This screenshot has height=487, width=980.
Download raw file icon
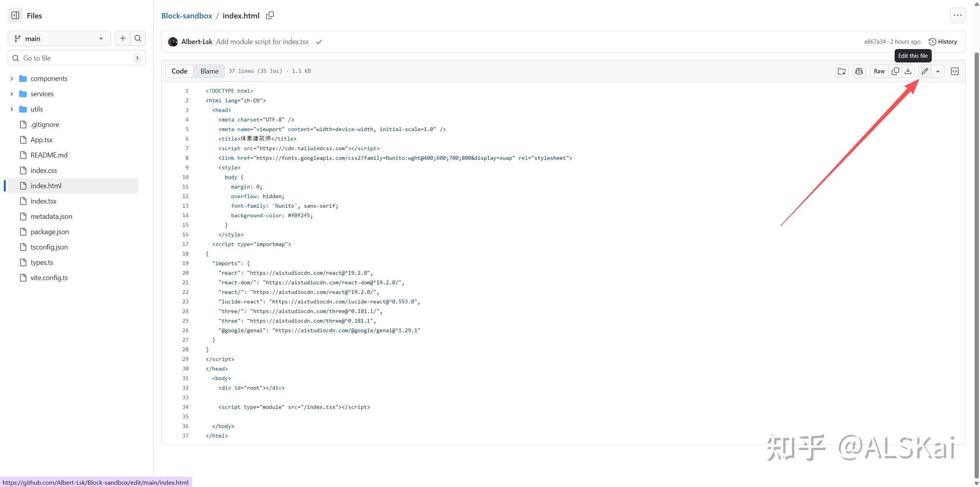tap(908, 71)
